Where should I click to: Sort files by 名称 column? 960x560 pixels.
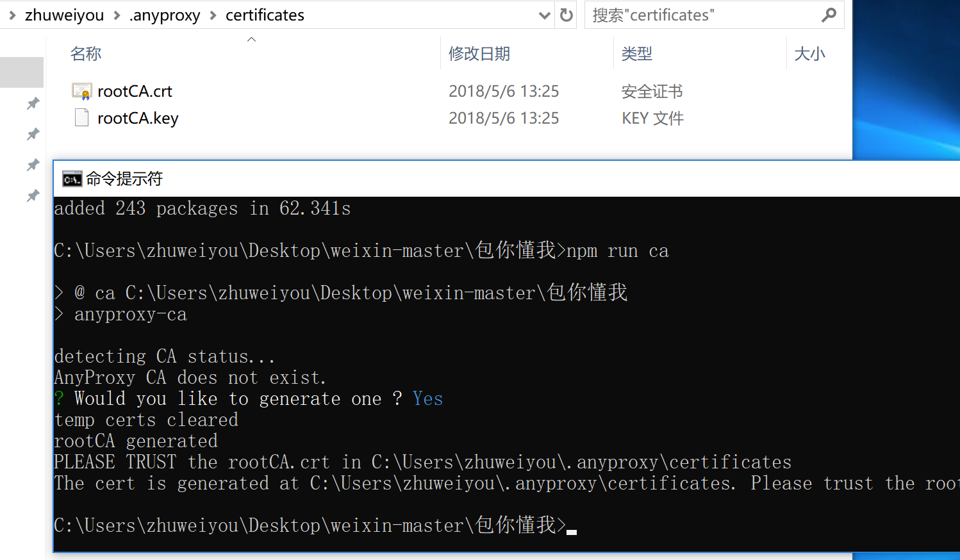86,54
